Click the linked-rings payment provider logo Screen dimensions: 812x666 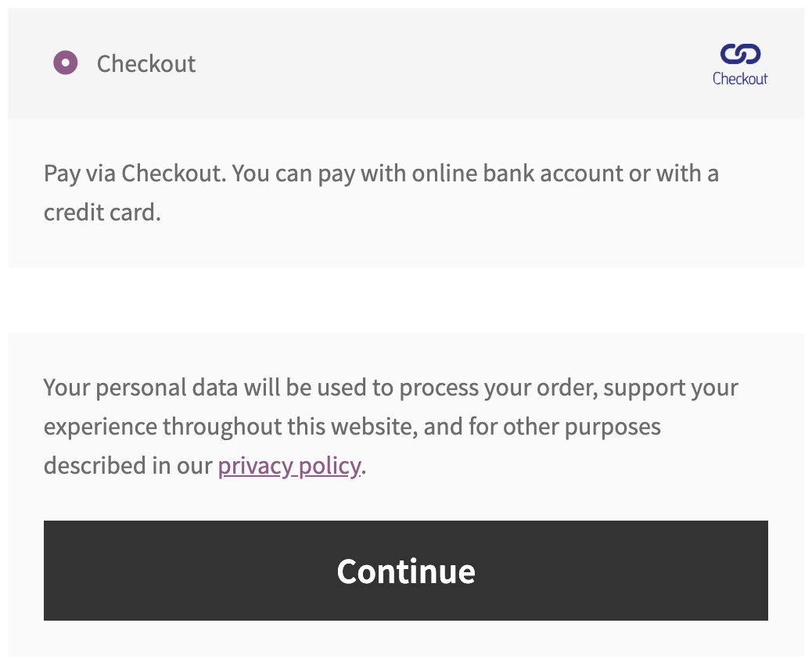coord(740,55)
